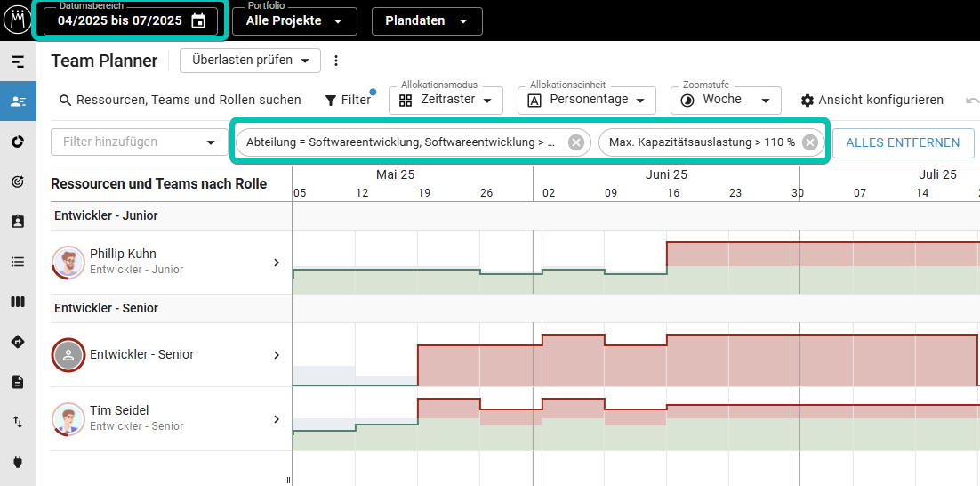The height and width of the screenshot is (486, 980).
Task: Open the list view sidebar icon
Action: (x=18, y=262)
